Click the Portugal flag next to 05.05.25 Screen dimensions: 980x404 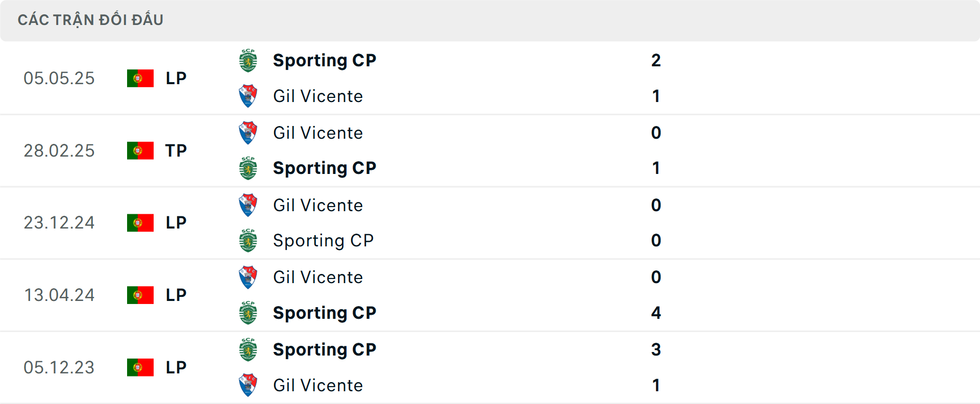point(140,78)
